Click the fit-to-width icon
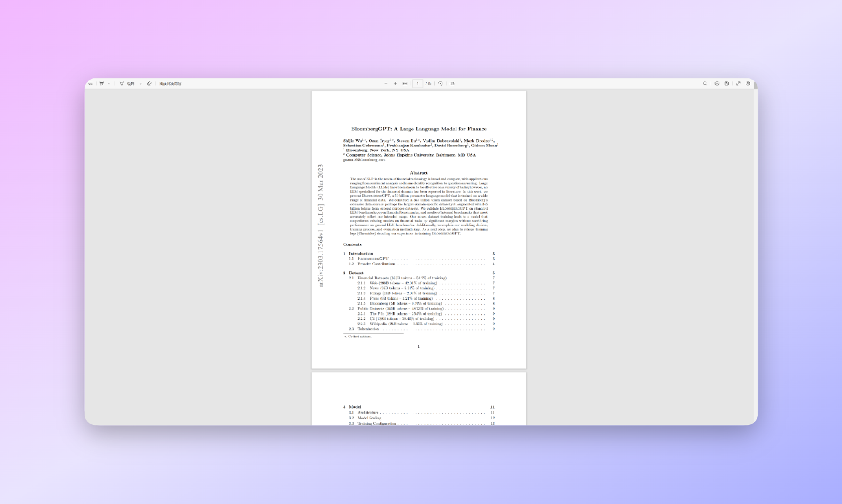842x504 pixels. [x=405, y=83]
